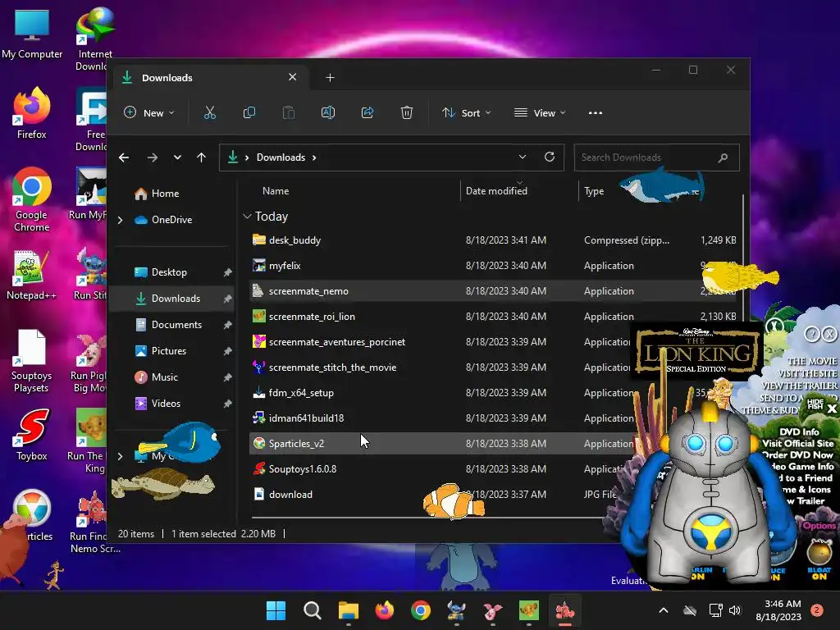Click the Copy icon in Explorer toolbar
840x630 pixels.
[x=249, y=113]
